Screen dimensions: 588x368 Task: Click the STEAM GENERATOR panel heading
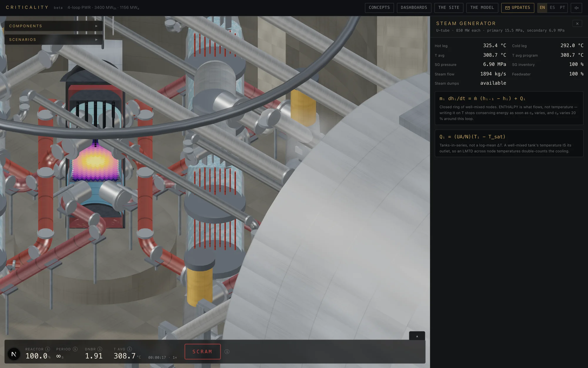tap(466, 23)
